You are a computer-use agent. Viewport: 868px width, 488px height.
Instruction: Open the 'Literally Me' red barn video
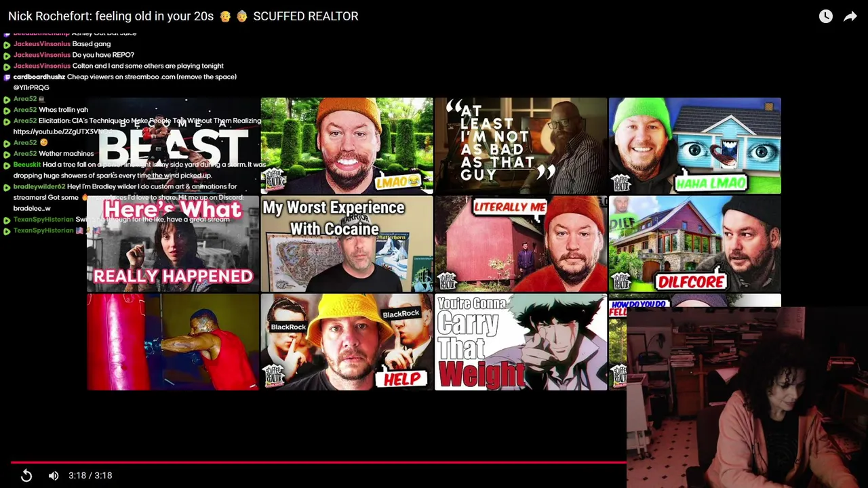coord(521,244)
